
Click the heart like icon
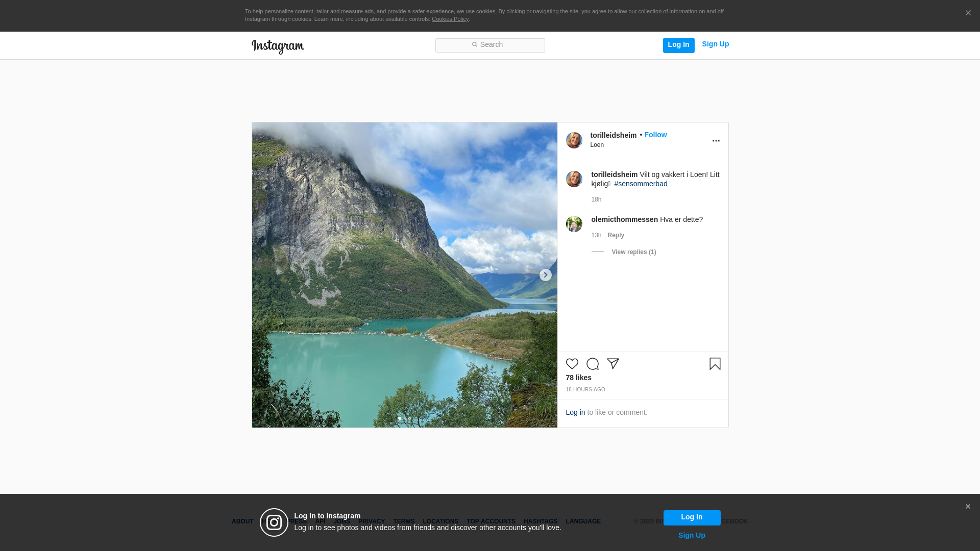[x=572, y=364]
